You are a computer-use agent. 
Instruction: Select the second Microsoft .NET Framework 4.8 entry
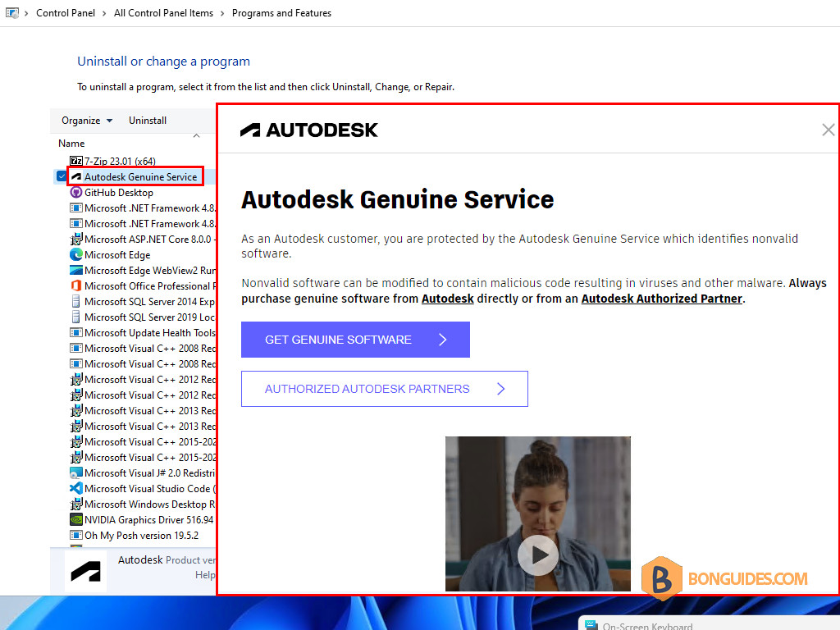[x=143, y=223]
